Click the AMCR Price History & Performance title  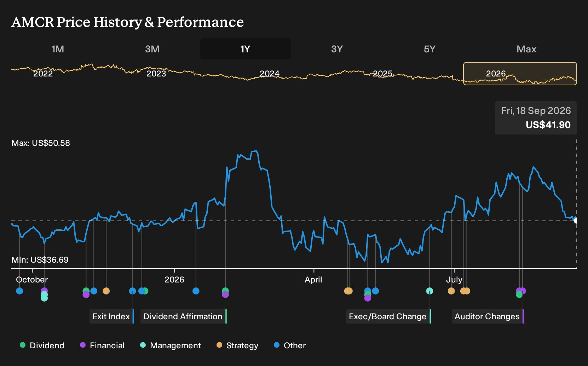tap(128, 22)
